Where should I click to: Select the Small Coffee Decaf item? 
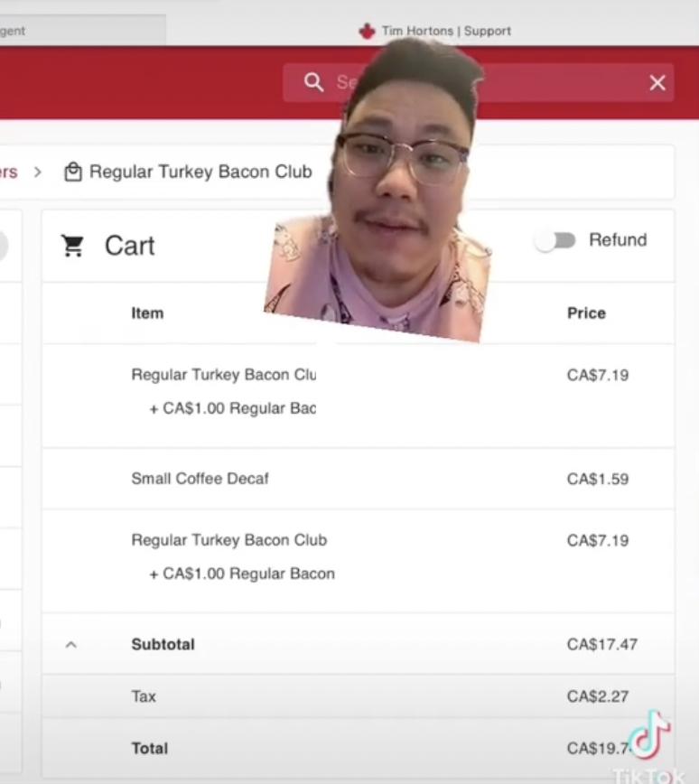click(x=200, y=479)
